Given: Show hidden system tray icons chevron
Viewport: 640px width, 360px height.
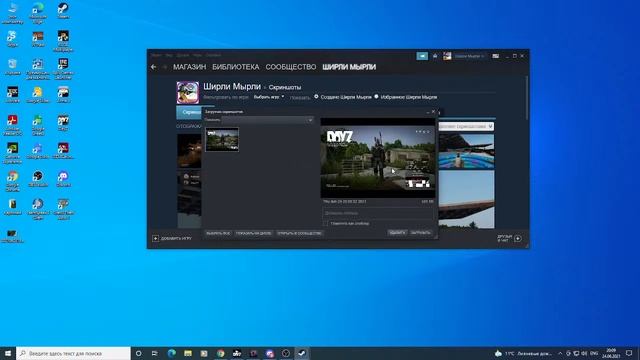Looking at the screenshot, I should [x=560, y=353].
